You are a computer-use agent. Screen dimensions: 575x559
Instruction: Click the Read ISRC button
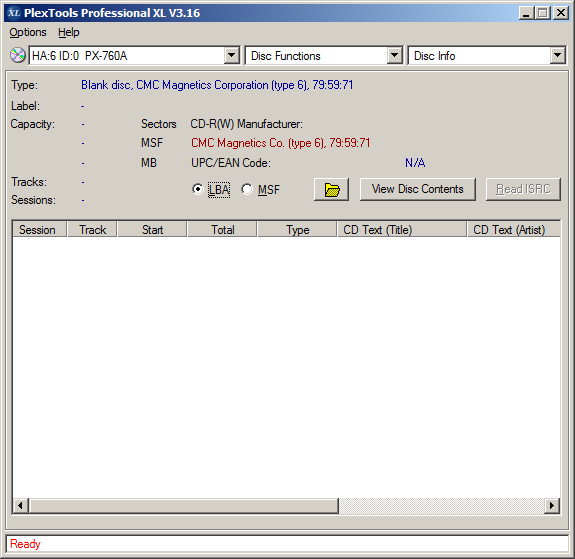[523, 189]
